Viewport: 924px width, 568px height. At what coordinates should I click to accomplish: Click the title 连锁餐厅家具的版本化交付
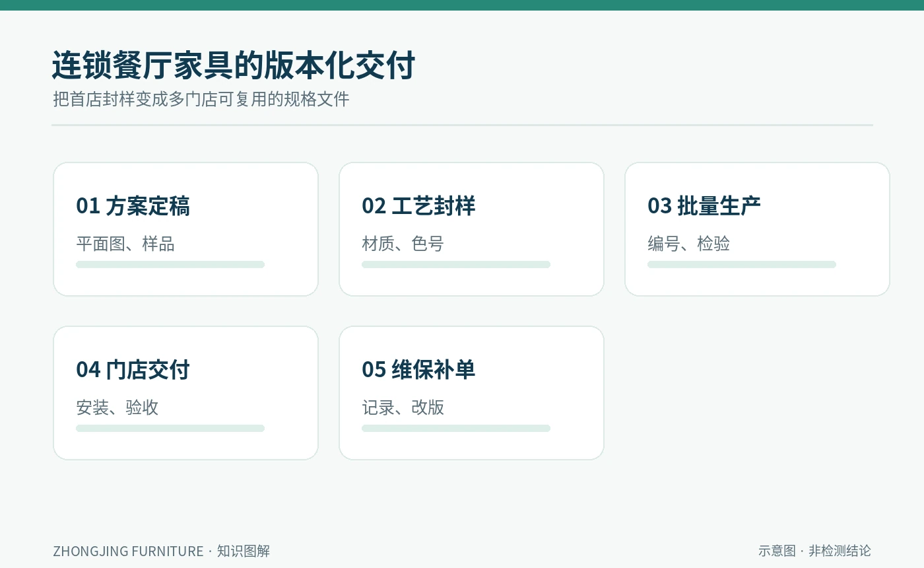tap(234, 65)
